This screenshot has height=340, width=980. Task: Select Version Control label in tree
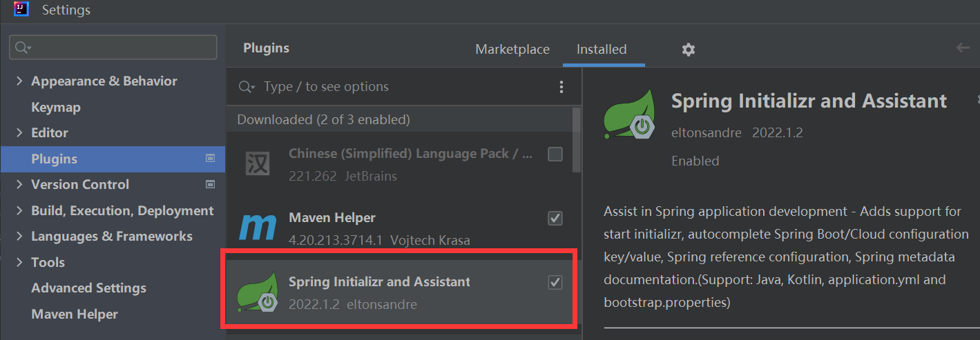(80, 184)
